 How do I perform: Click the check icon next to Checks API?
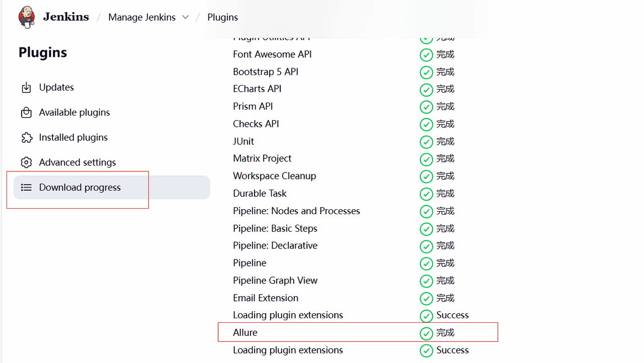pos(426,124)
